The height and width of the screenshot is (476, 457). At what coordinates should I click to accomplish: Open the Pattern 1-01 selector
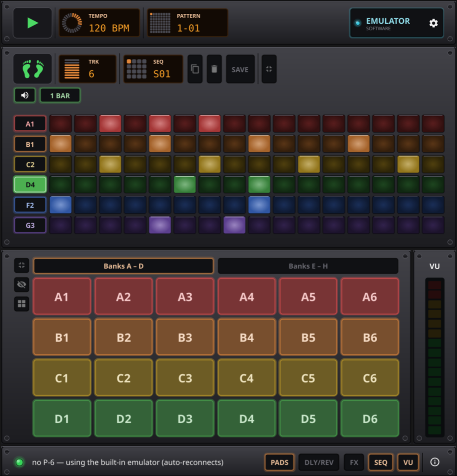[x=187, y=23]
